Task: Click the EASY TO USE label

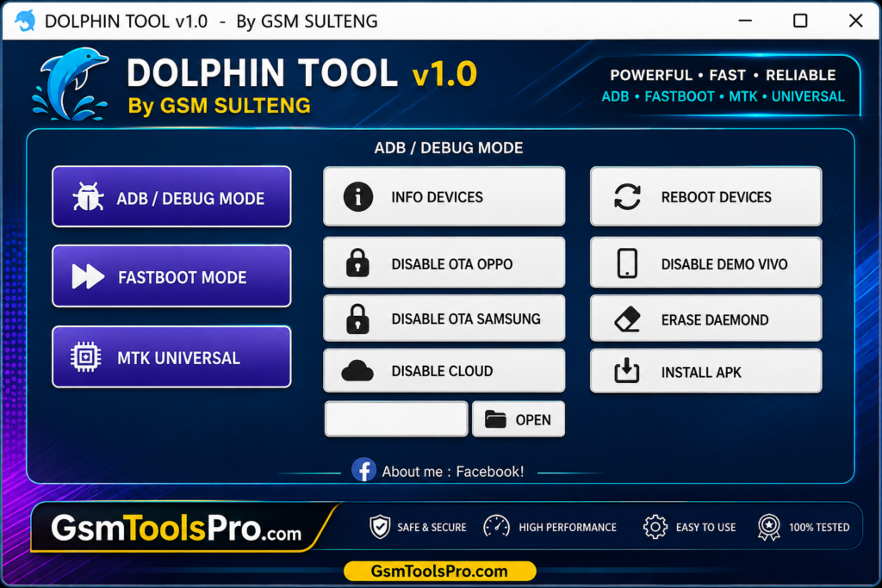Action: tap(706, 527)
